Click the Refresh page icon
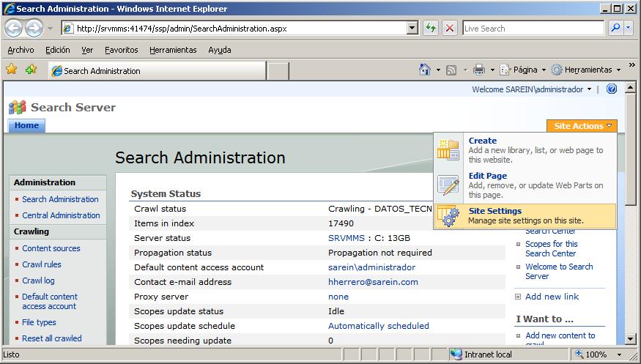The image size is (641, 364). (x=431, y=28)
